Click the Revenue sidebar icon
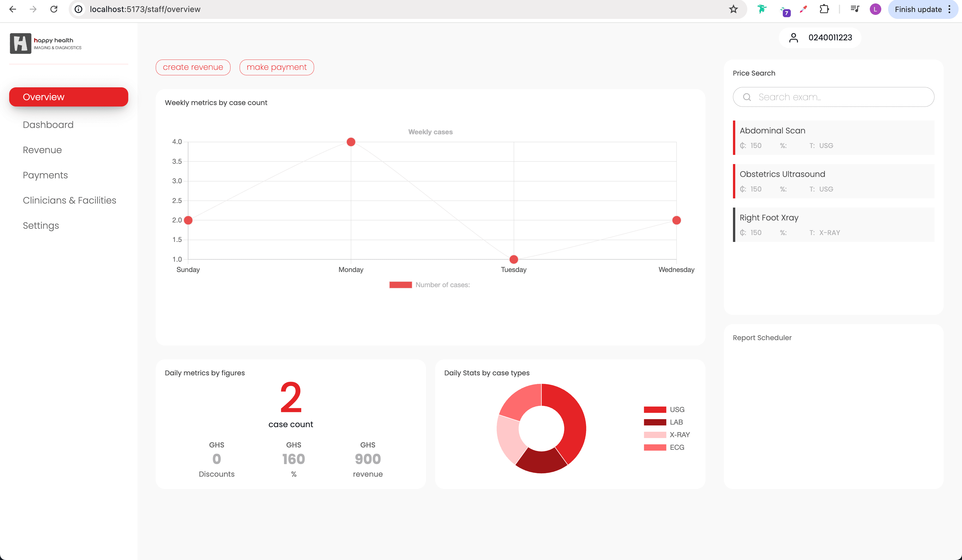This screenshot has width=962, height=560. click(x=42, y=150)
